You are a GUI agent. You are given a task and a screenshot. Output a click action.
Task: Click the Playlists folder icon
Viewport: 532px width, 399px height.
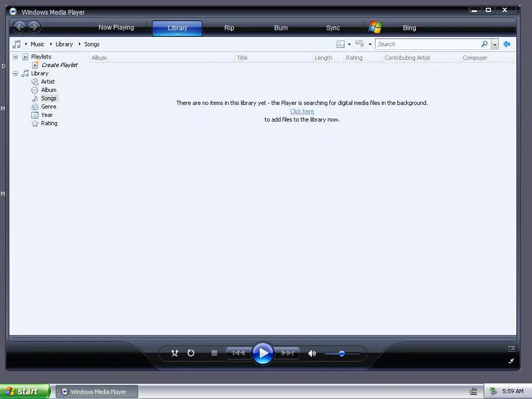(25, 57)
